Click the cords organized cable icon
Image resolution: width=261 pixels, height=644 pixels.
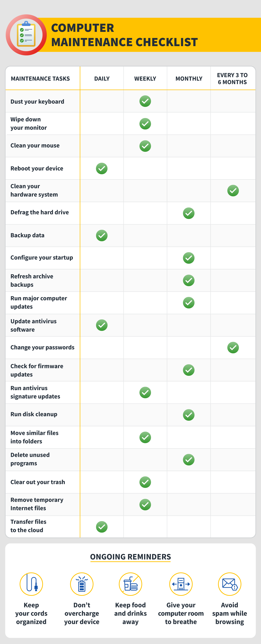click(x=31, y=584)
